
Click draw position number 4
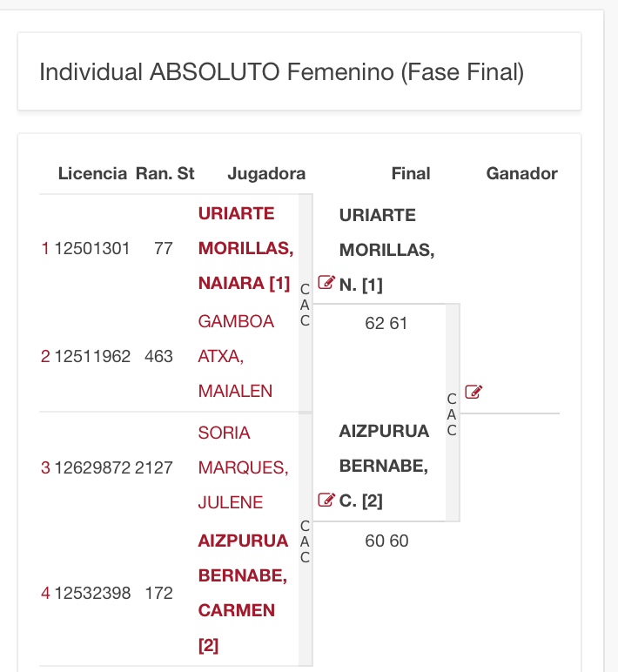(45, 594)
